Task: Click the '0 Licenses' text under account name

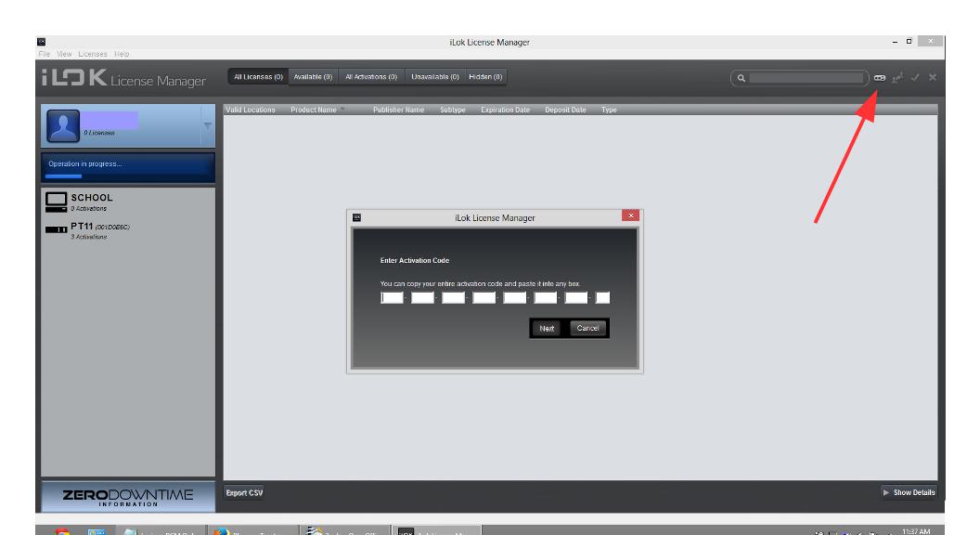Action: (x=98, y=133)
